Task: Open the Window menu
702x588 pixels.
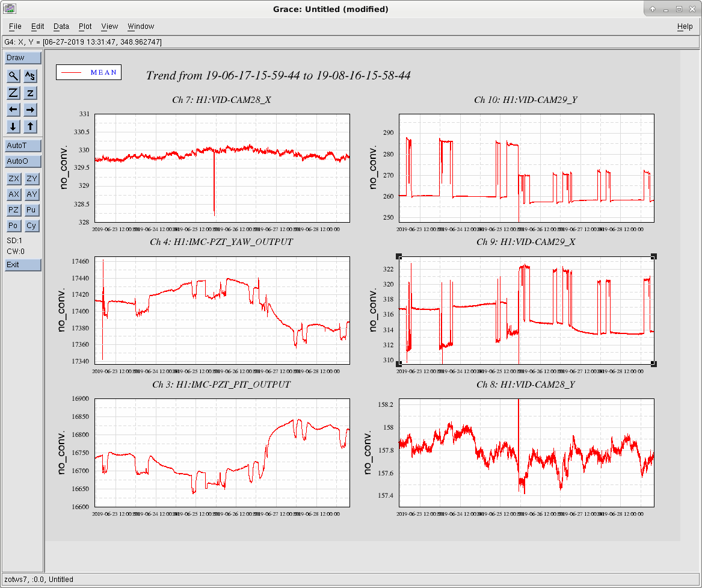Action: point(141,26)
